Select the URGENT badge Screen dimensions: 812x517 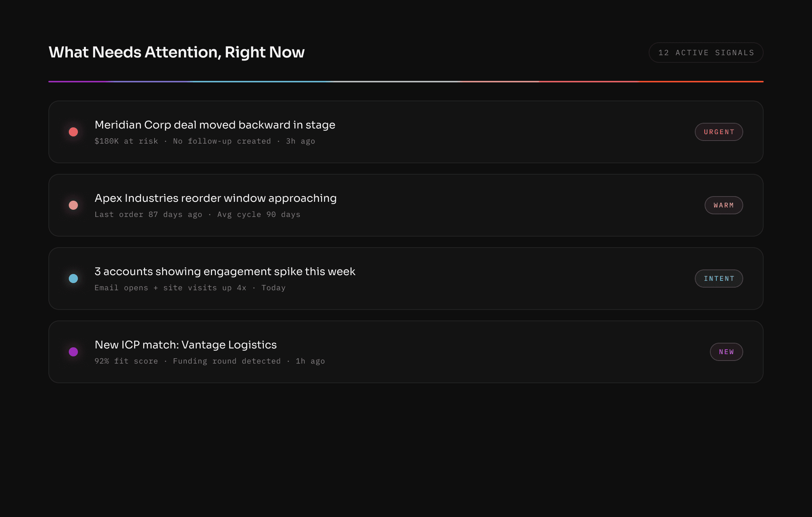coord(719,132)
